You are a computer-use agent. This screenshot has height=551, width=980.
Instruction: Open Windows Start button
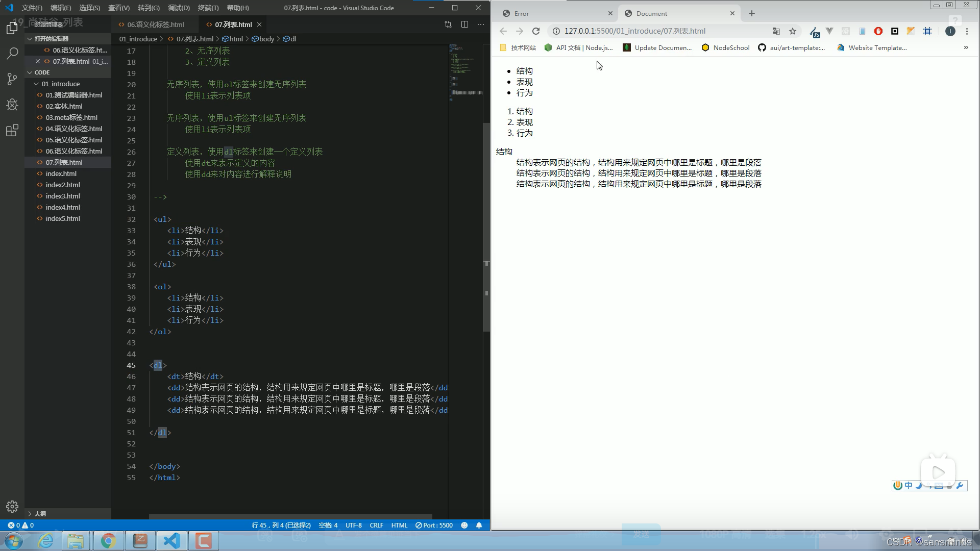tap(14, 541)
